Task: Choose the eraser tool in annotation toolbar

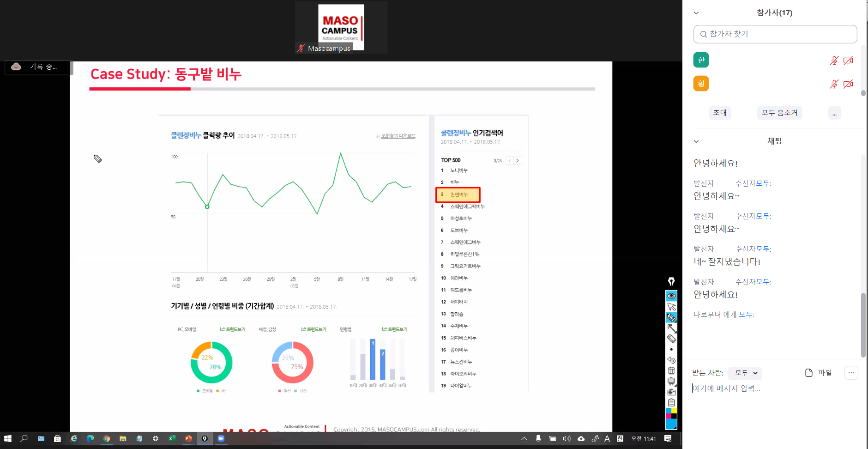Action: [671, 339]
